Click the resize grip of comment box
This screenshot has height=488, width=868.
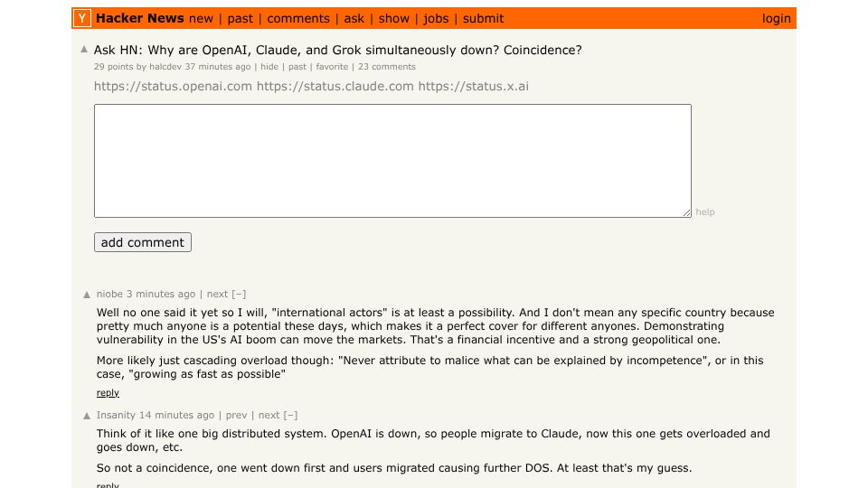click(686, 212)
